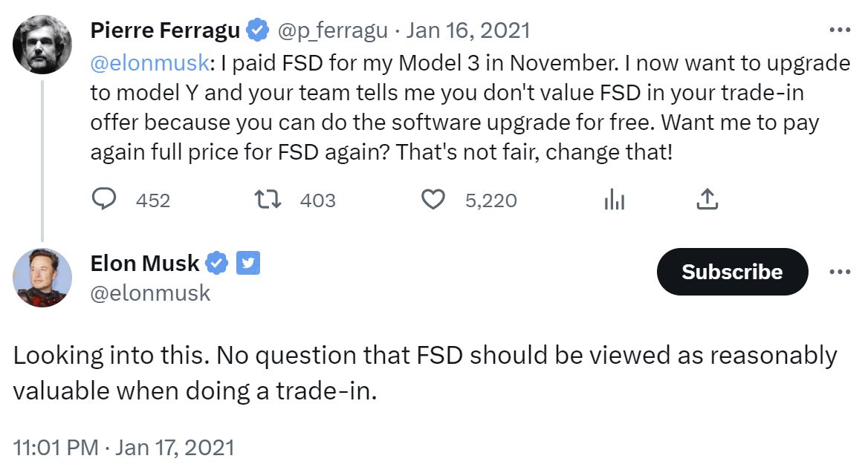This screenshot has height=470, width=868.
Task: Open Elon Musk's profile avatar
Action: pyautogui.click(x=42, y=278)
